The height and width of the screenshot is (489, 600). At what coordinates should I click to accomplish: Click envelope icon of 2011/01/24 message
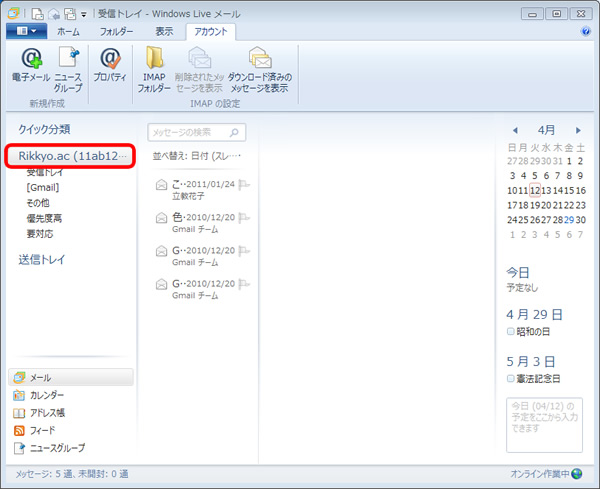point(161,184)
